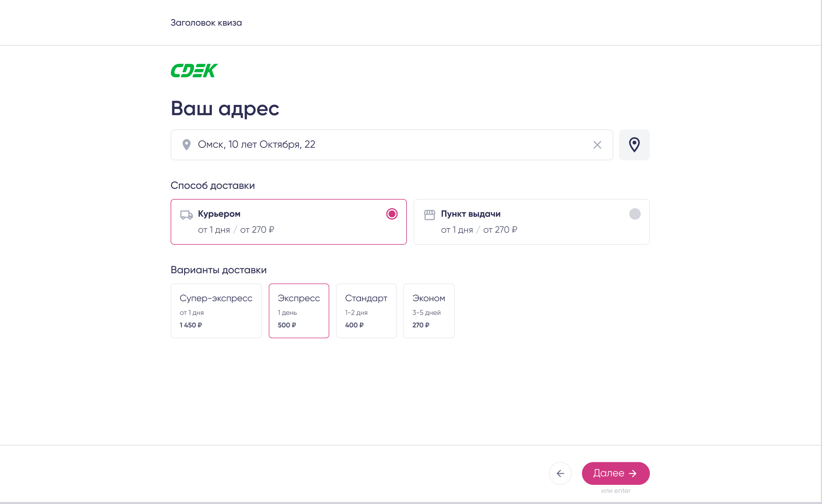
Task: Choose the Экспресс delivery option
Action: (x=299, y=311)
